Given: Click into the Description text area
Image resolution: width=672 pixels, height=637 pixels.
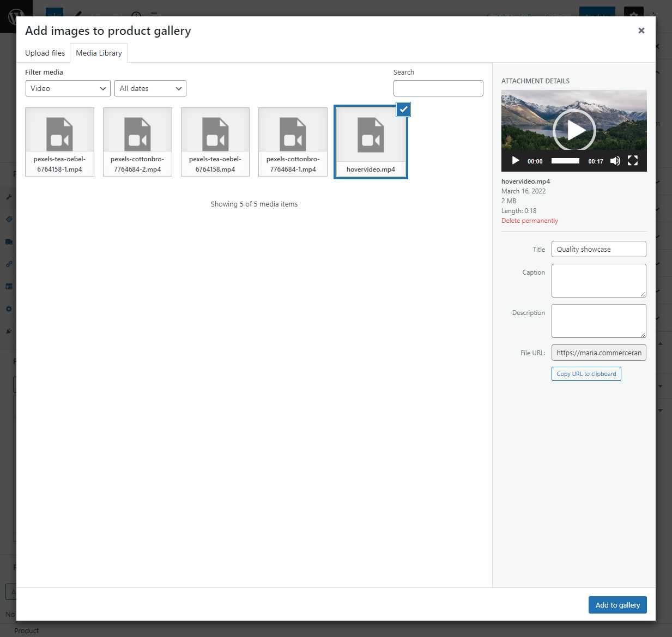Looking at the screenshot, I should tap(599, 321).
